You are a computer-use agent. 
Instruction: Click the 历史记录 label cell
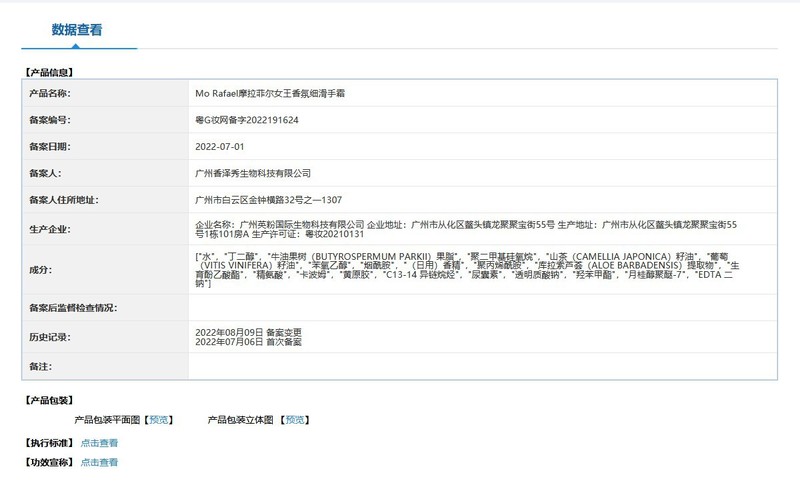(105, 337)
